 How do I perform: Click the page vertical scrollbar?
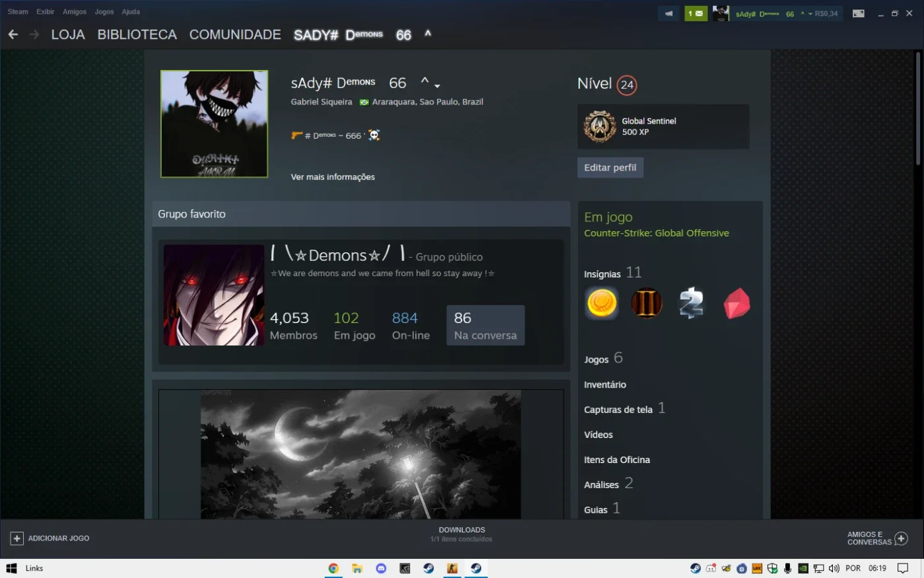tap(919, 109)
